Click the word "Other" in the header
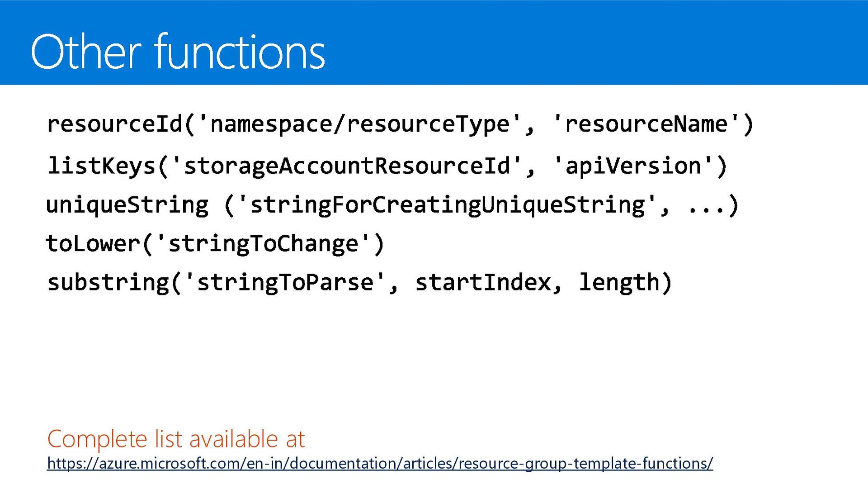 (86, 52)
